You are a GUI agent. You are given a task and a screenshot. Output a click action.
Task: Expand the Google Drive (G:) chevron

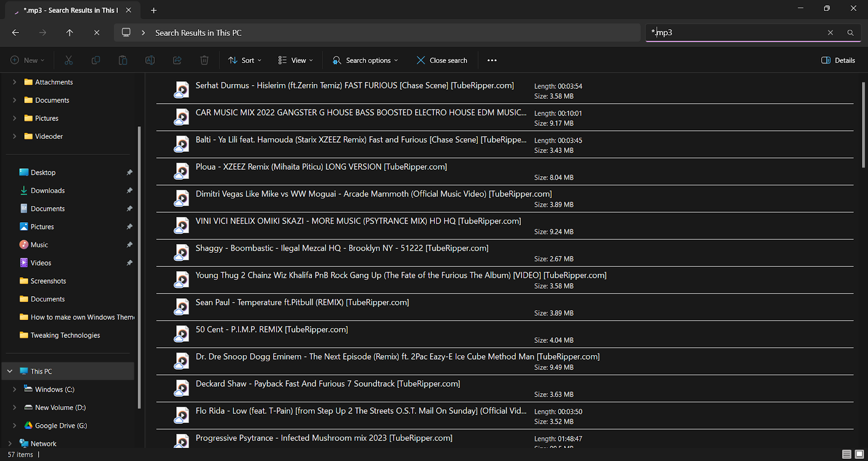coord(15,425)
